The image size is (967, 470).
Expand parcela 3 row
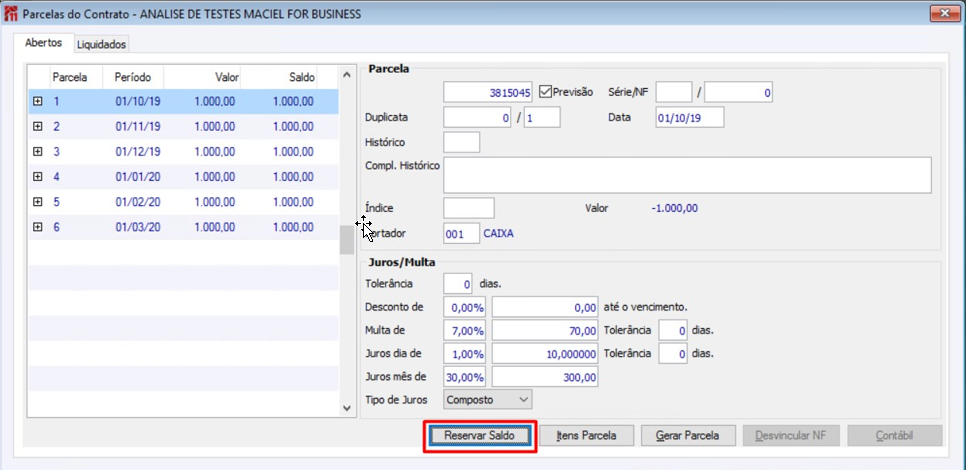coord(38,152)
